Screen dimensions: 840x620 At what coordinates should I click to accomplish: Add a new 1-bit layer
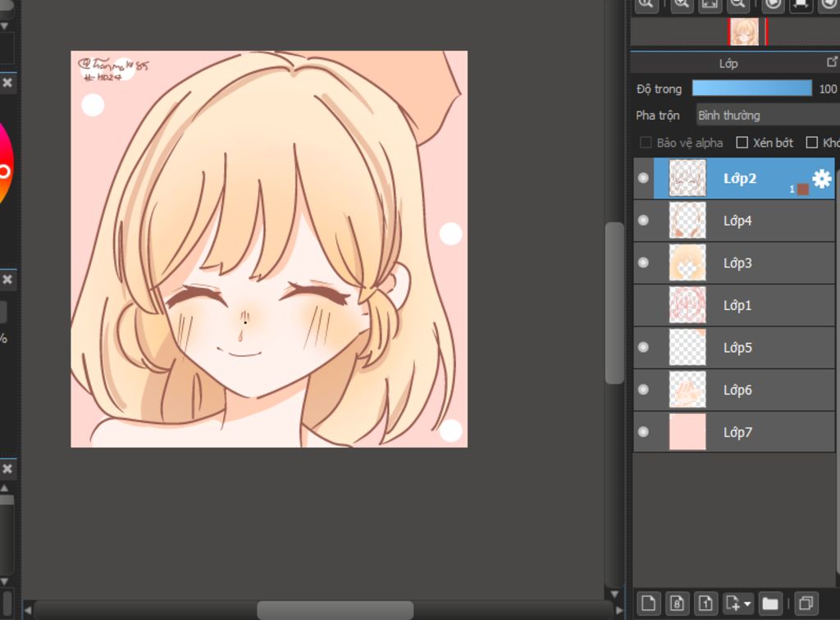pos(705,604)
